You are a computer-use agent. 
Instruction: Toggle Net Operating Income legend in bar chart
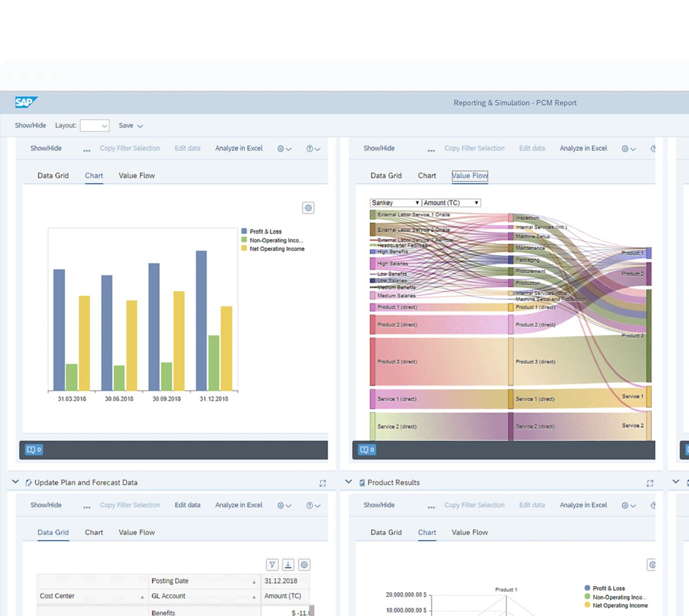276,249
